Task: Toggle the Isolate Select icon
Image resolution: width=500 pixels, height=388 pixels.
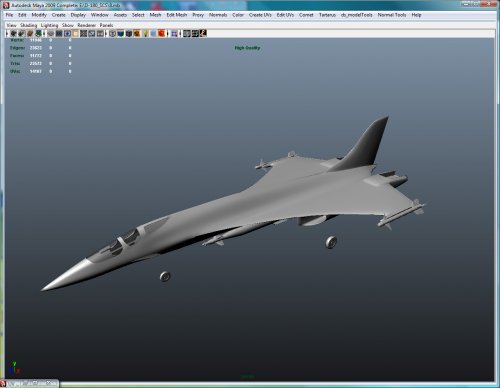Action: pos(174,33)
